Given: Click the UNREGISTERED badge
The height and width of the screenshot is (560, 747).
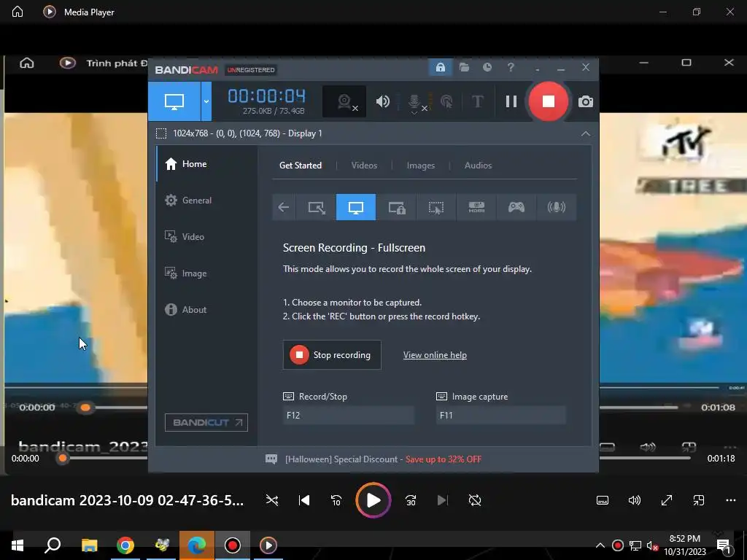Looking at the screenshot, I should coord(251,70).
